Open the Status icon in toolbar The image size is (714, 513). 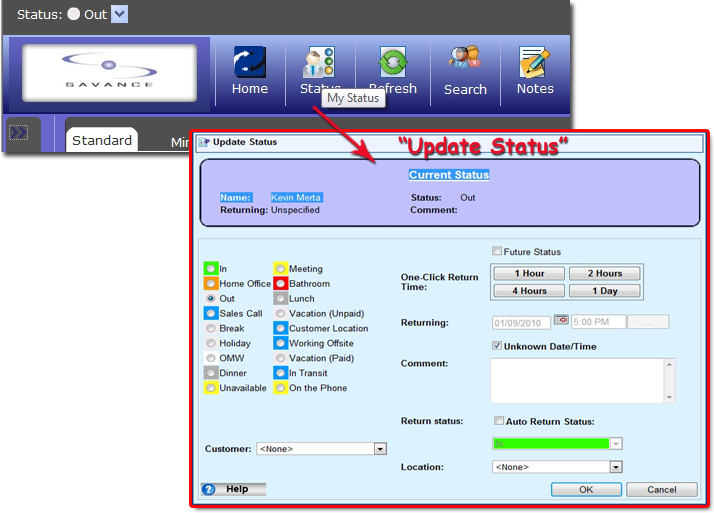click(x=319, y=62)
